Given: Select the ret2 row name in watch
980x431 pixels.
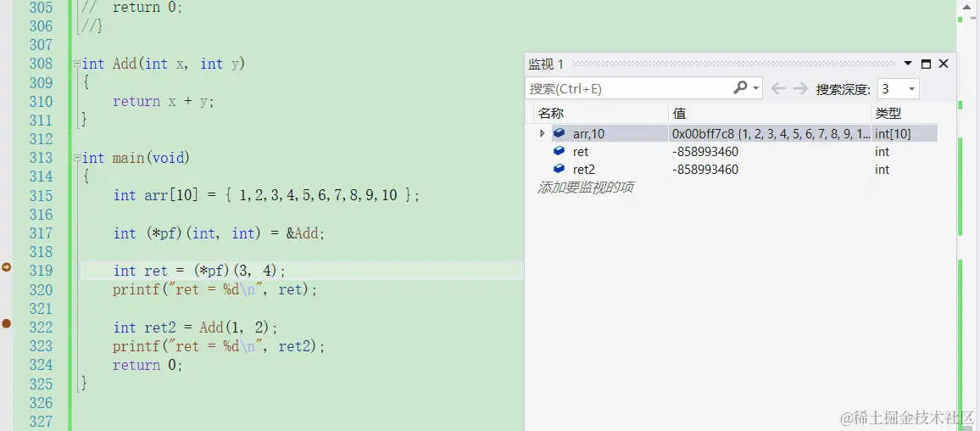Looking at the screenshot, I should tap(584, 170).
